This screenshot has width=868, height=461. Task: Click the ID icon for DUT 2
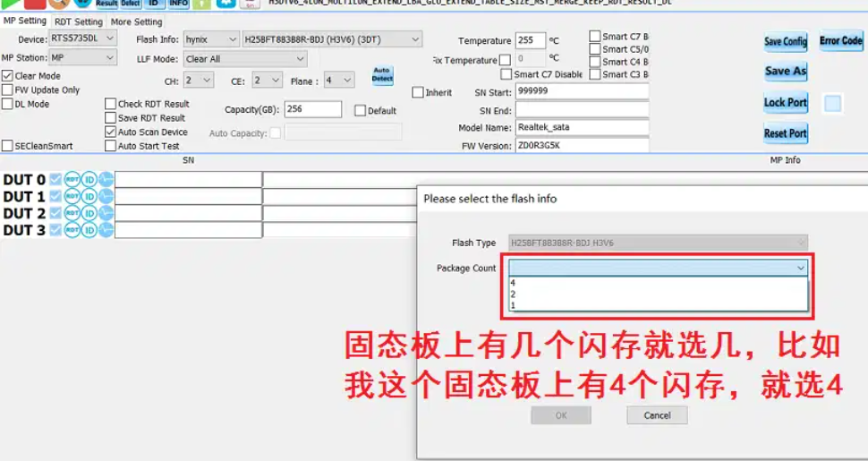[x=89, y=213]
